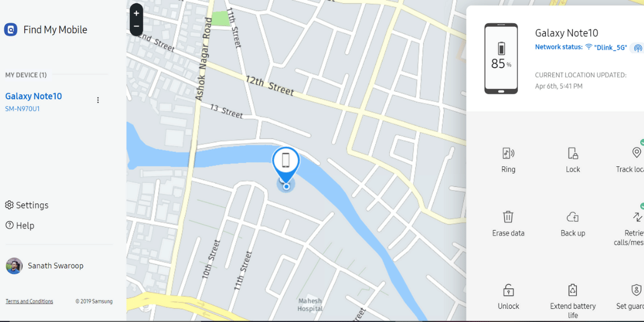The image size is (644, 322).
Task: Zoom in the map with plus
Action: (136, 13)
